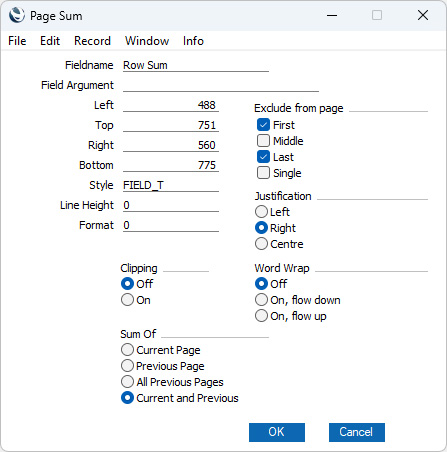Turn Clipping On
The width and height of the screenshot is (447, 452).
(127, 300)
